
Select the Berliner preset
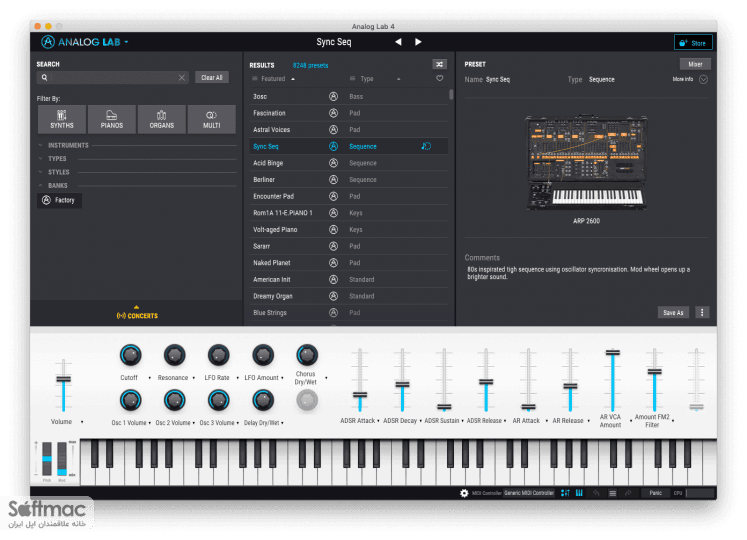[x=348, y=180]
